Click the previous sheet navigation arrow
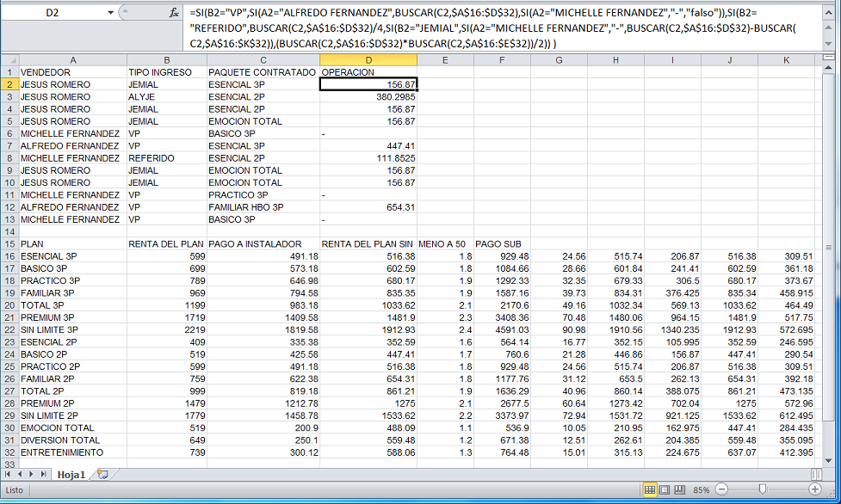This screenshot has width=841, height=504. point(20,475)
